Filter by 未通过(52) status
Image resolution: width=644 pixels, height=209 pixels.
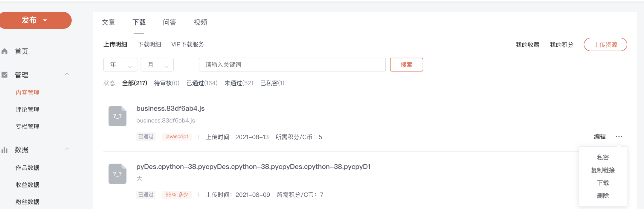(239, 83)
